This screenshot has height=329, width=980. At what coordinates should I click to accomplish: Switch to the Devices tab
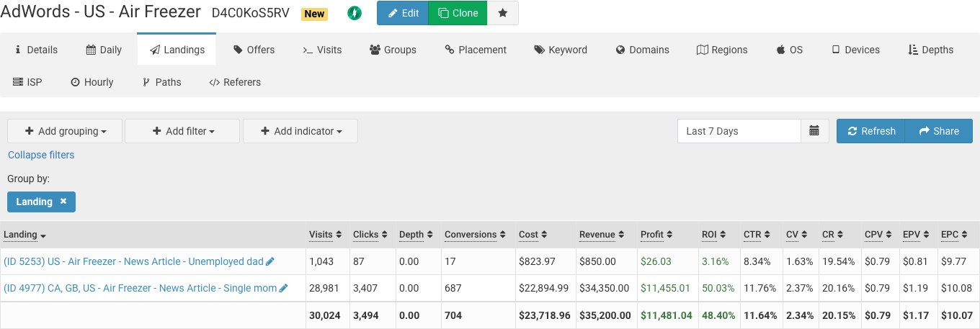point(855,50)
